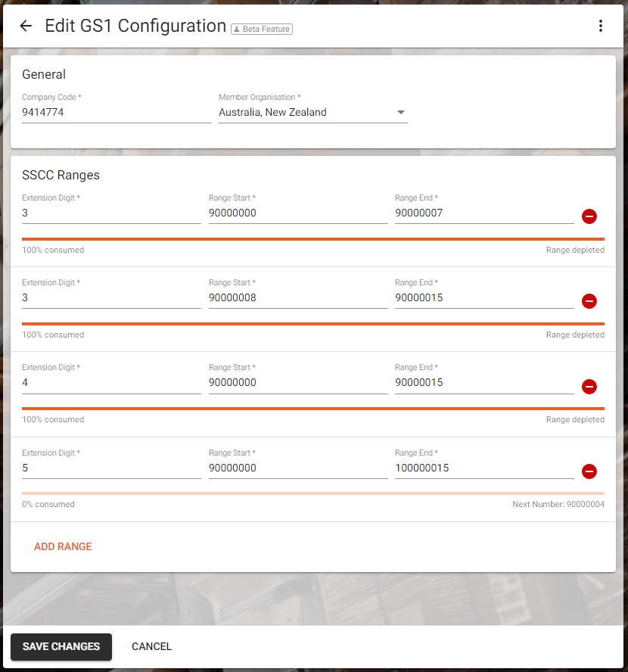Open the Member Organisation dropdown
Screen dimensions: 628x672
[313, 112]
